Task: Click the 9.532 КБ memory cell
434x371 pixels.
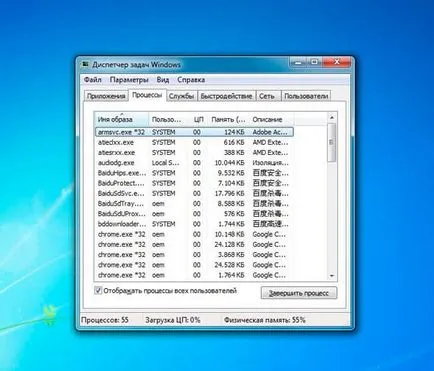Action: 231,173
